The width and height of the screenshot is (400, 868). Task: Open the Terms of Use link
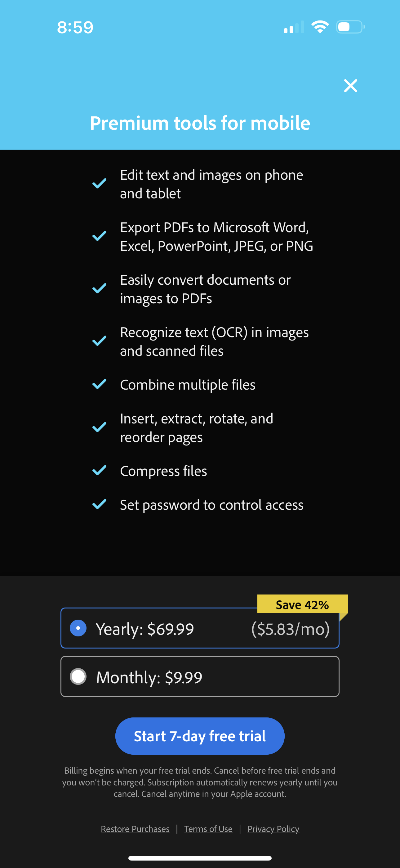208,829
